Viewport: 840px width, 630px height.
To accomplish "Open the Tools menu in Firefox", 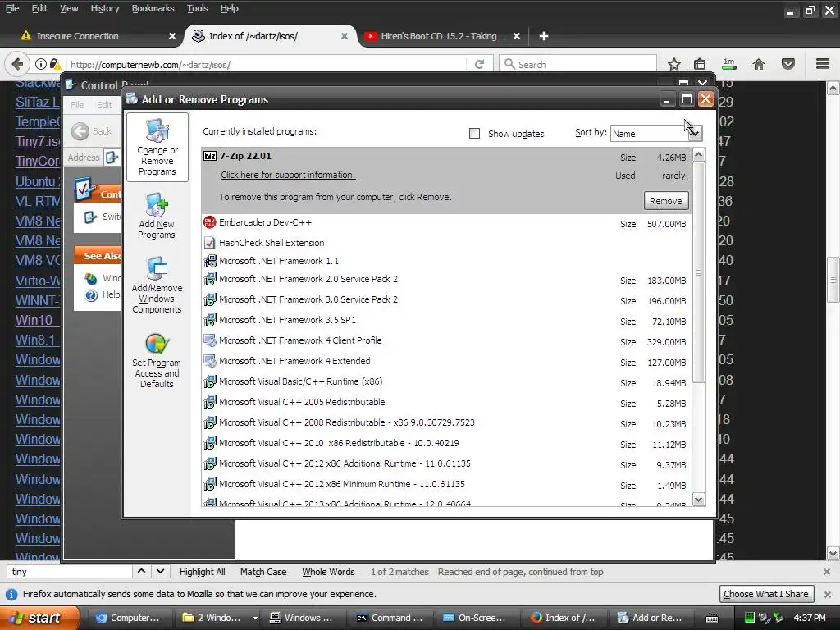I will click(x=197, y=8).
